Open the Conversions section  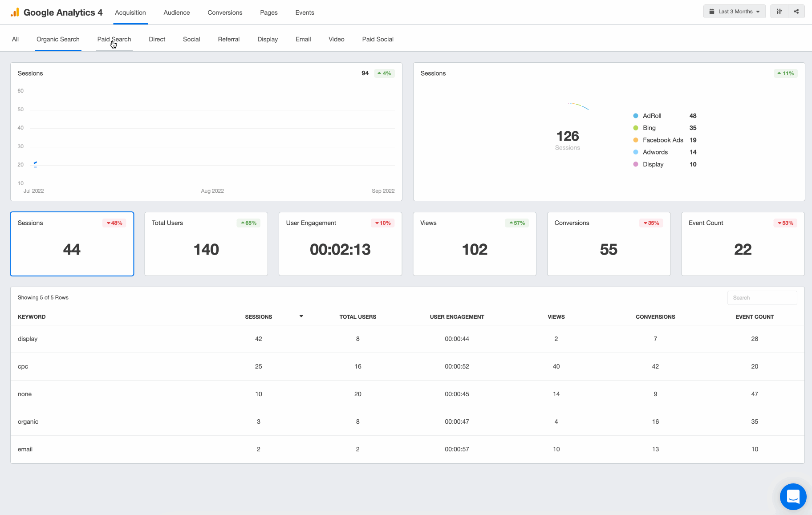pos(225,12)
